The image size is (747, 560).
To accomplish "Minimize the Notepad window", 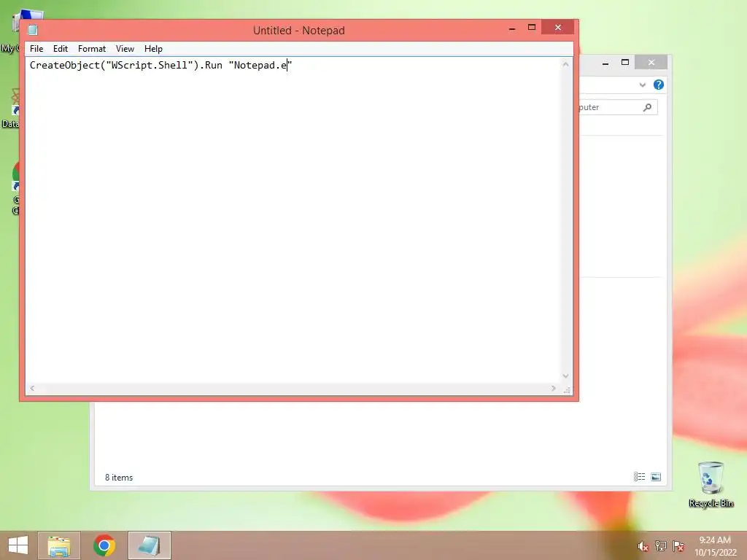I will coord(512,28).
